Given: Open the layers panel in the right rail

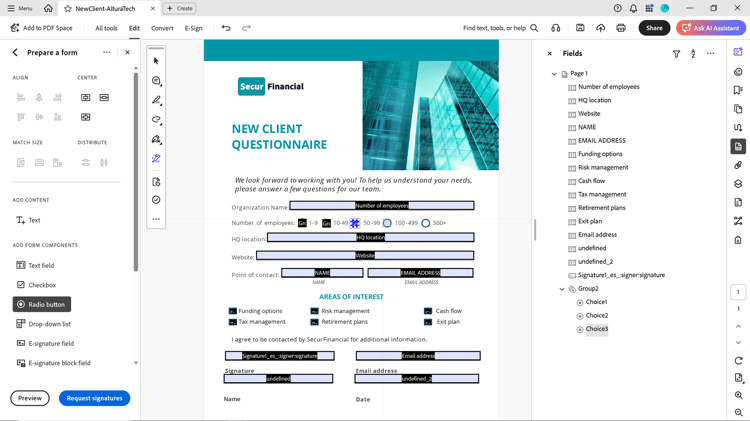Looking at the screenshot, I should click(738, 184).
